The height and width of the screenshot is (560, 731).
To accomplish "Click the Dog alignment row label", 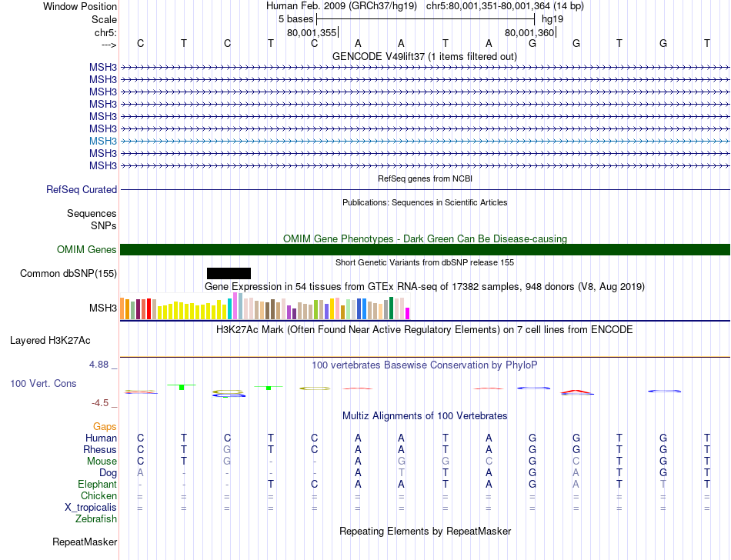I will [x=108, y=473].
